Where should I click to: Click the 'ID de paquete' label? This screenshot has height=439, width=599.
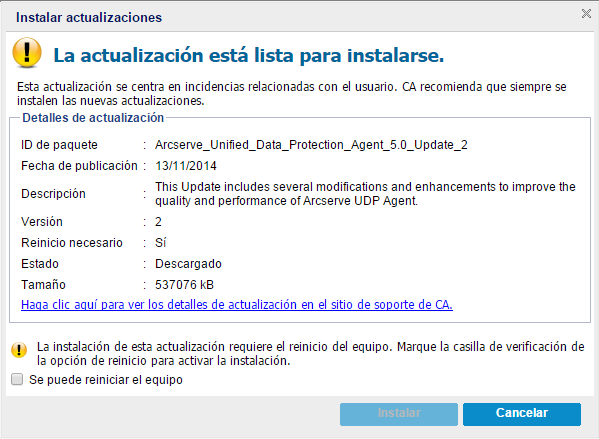click(59, 145)
